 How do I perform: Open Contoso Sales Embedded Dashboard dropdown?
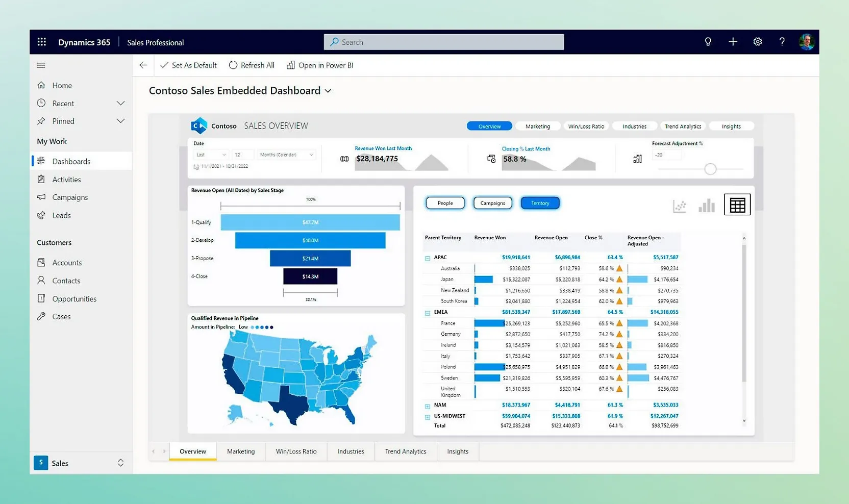point(328,91)
